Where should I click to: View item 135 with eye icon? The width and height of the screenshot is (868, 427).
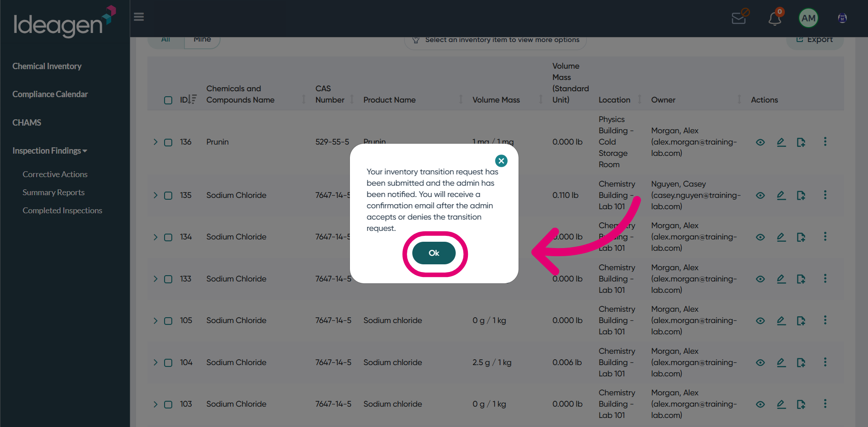tap(760, 196)
